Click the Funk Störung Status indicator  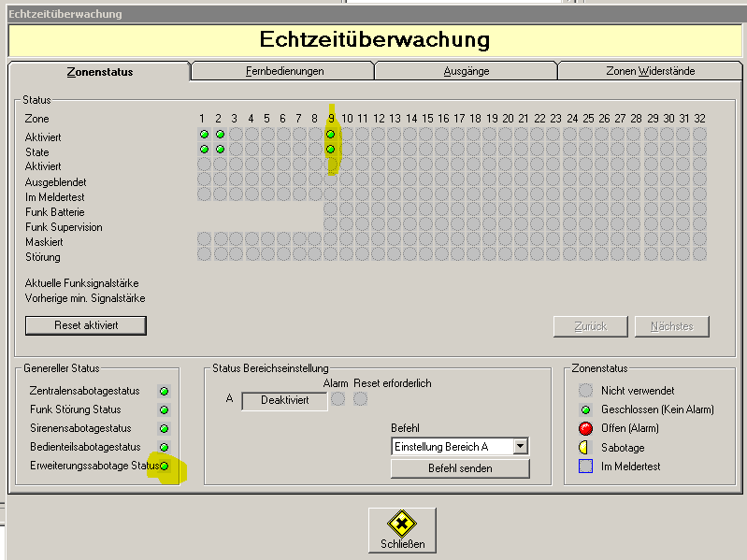(165, 409)
